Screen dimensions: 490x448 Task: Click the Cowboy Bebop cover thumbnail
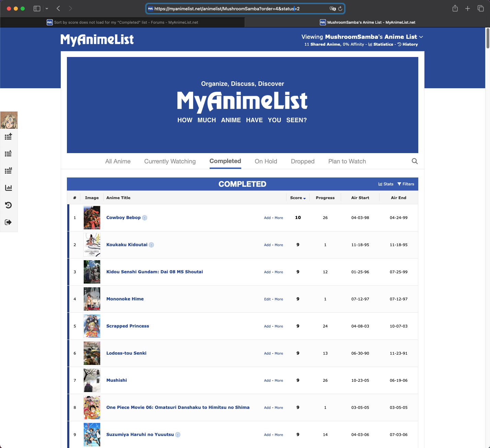pos(92,218)
